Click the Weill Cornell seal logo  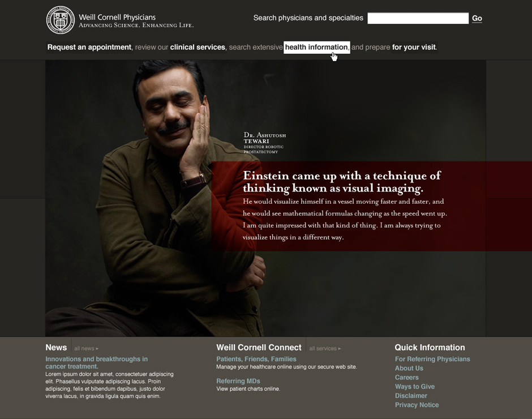click(x=61, y=20)
